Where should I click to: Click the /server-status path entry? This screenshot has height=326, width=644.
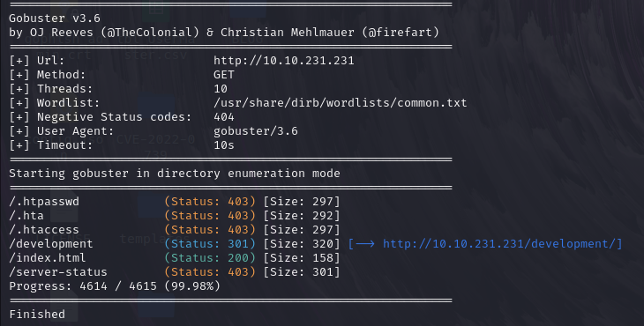[x=58, y=272]
